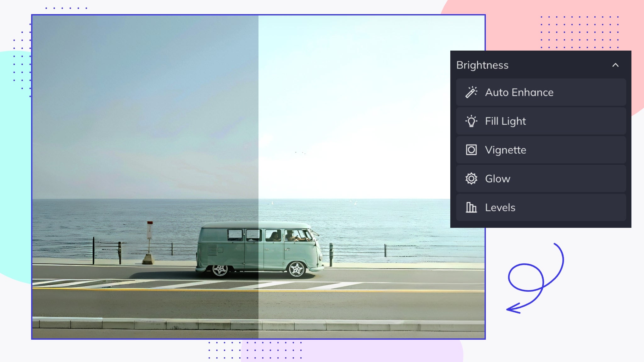Click the red-topped signpost by the fence
Viewport: 644px width, 362px height.
click(150, 231)
